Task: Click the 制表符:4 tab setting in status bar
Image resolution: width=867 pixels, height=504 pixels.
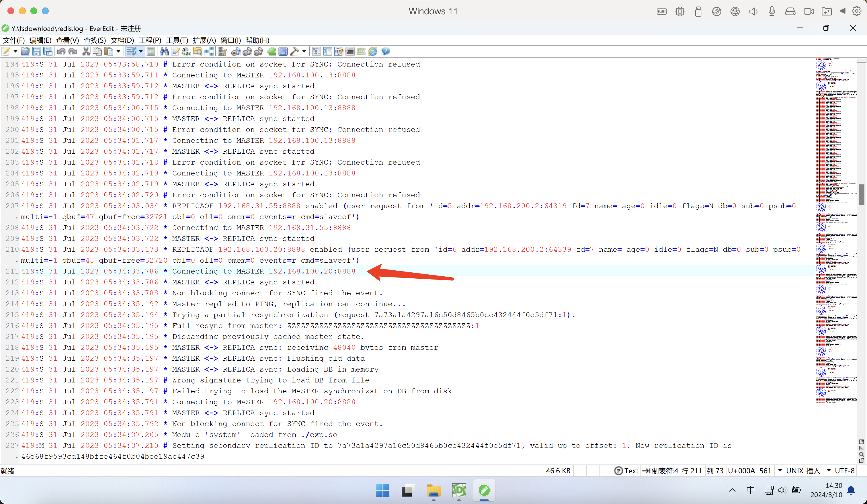Action: point(660,471)
